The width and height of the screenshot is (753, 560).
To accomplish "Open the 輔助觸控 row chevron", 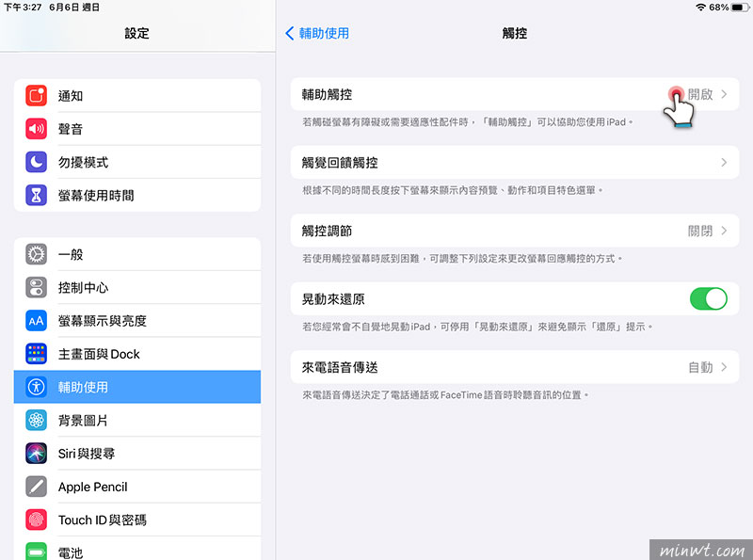I will click(x=724, y=94).
